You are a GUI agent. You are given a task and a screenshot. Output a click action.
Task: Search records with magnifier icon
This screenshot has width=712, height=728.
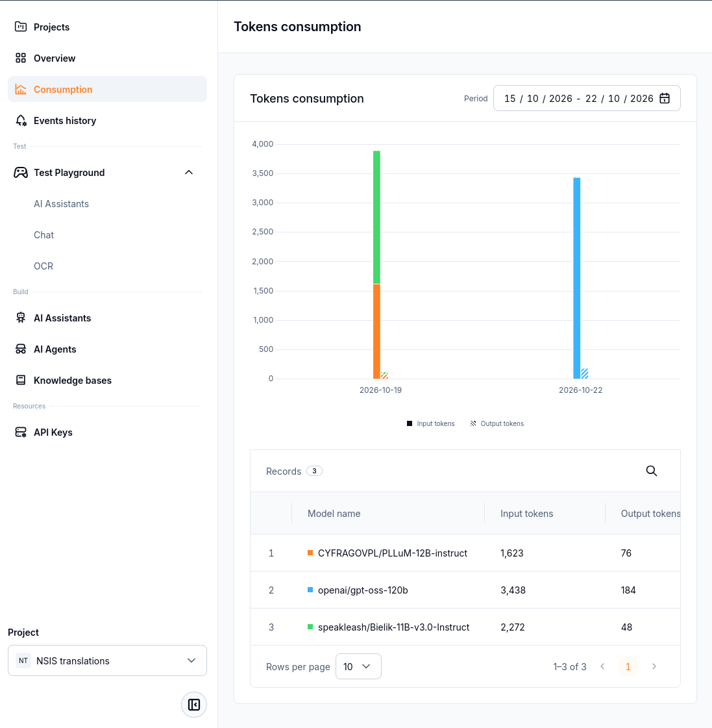(x=651, y=471)
